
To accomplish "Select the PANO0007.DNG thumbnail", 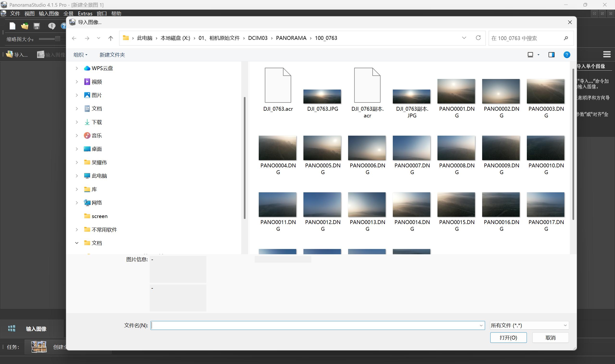I will pos(412,148).
